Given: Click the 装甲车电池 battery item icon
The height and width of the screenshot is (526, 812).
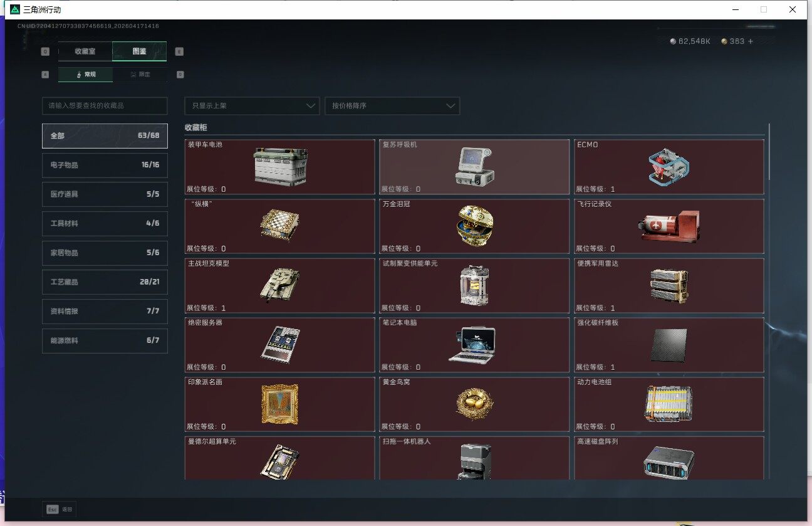Looking at the screenshot, I should pyautogui.click(x=280, y=167).
